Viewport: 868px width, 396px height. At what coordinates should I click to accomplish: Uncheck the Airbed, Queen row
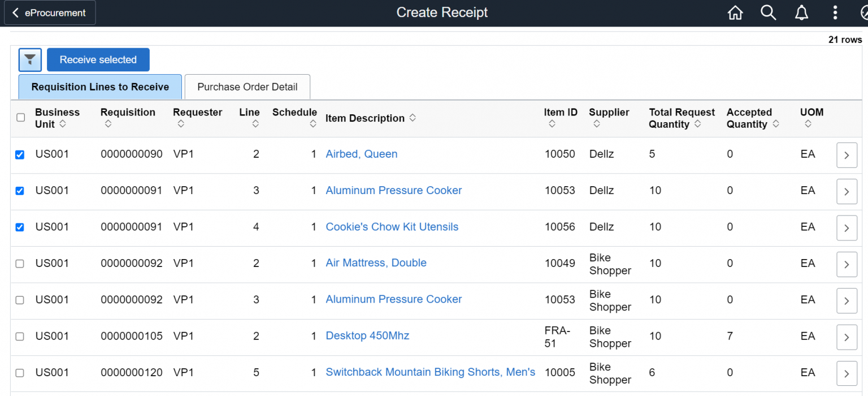(x=20, y=154)
